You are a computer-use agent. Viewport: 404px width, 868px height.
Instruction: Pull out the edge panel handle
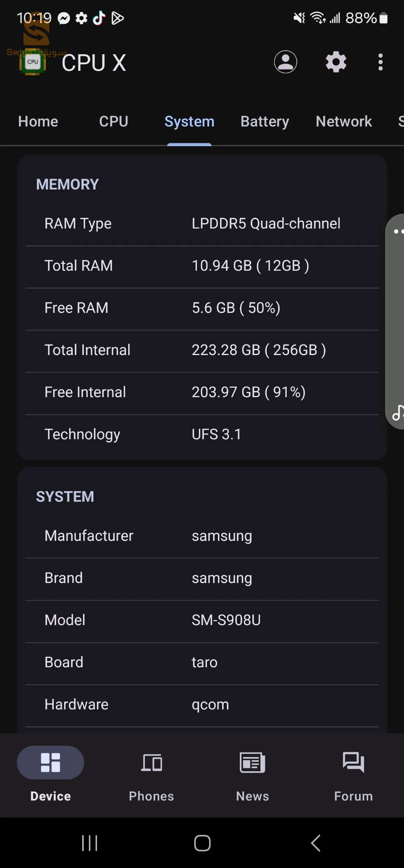398,232
